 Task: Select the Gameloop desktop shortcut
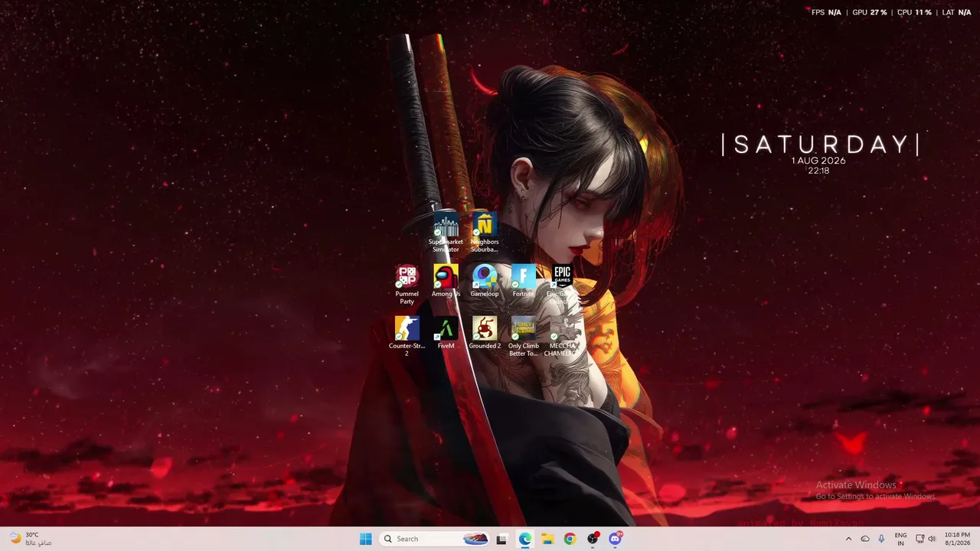485,281
